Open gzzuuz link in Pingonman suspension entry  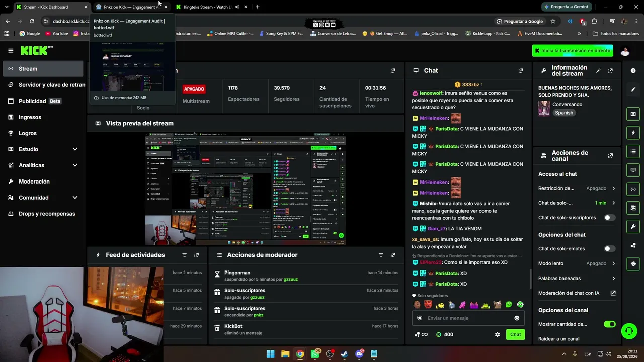click(291, 279)
